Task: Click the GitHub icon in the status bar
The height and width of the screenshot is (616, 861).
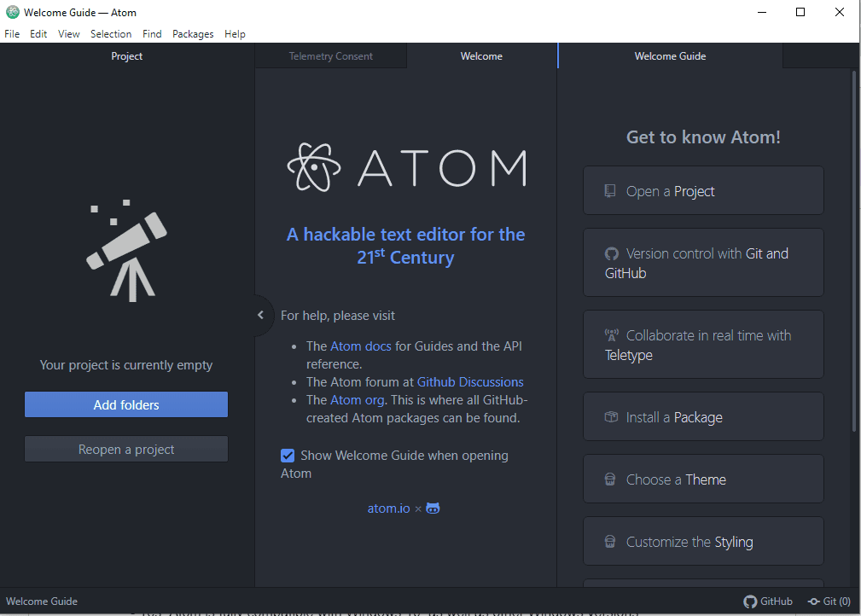Action: coord(750,601)
